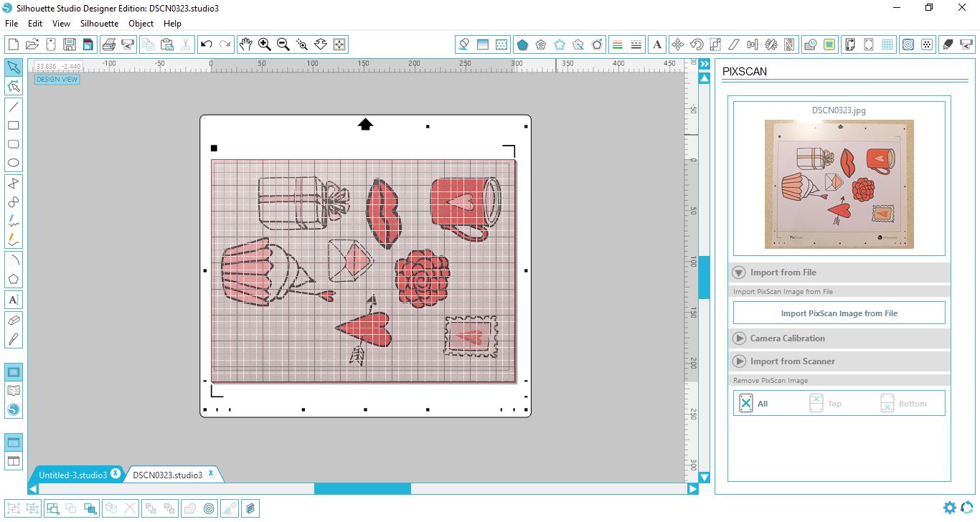Select the Text tool
The image size is (980, 522).
pyautogui.click(x=13, y=299)
